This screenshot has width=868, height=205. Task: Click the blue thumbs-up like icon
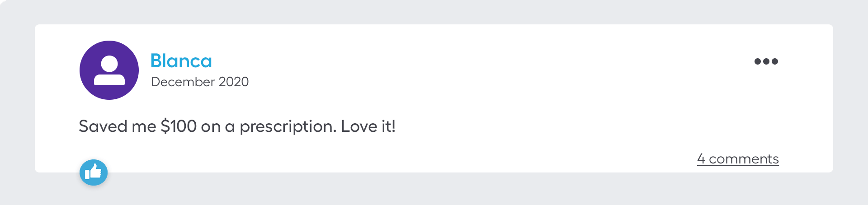[94, 172]
